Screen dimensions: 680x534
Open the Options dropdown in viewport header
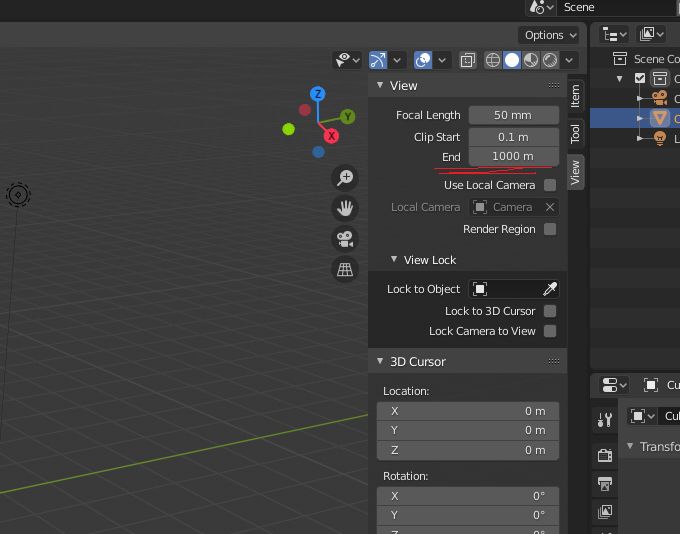point(548,35)
